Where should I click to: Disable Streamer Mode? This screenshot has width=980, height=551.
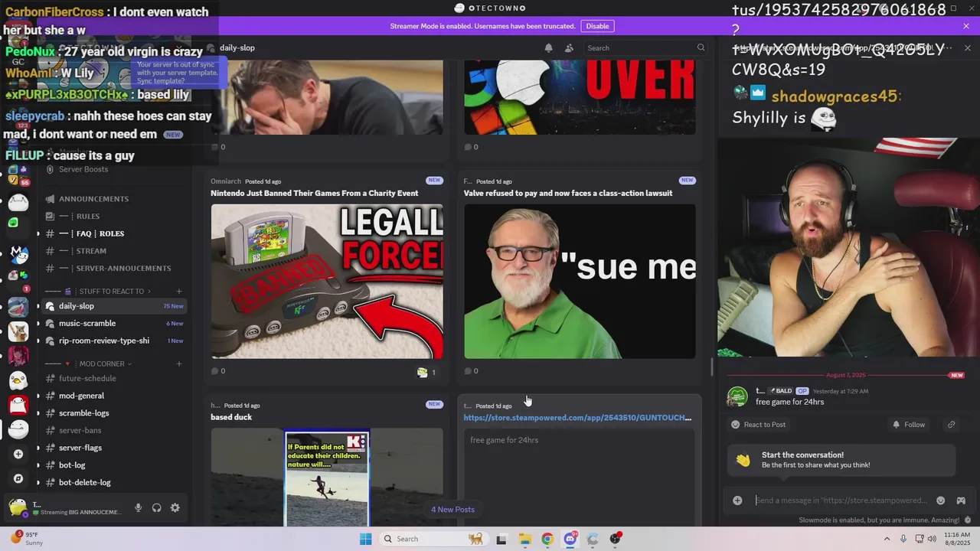point(597,26)
